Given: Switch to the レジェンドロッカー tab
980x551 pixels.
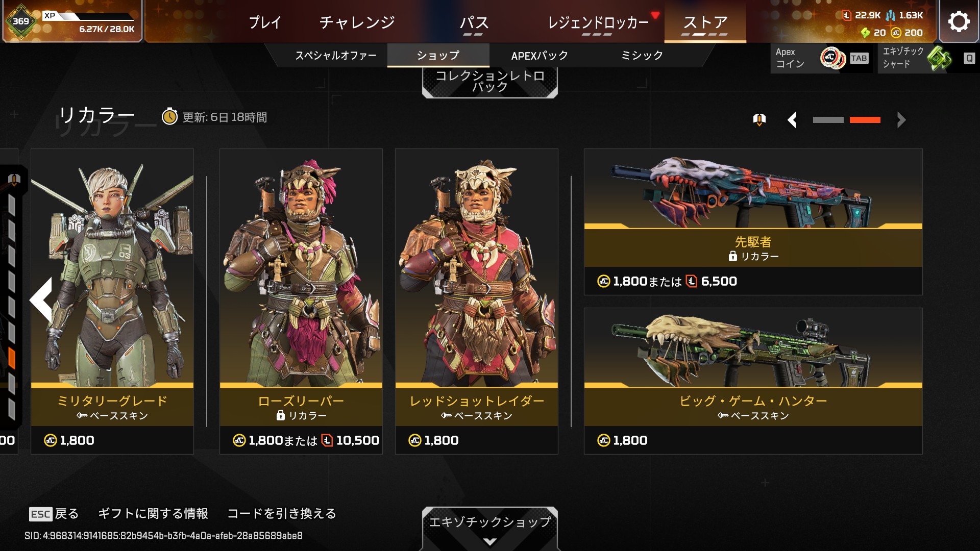Looking at the screenshot, I should coord(597,22).
